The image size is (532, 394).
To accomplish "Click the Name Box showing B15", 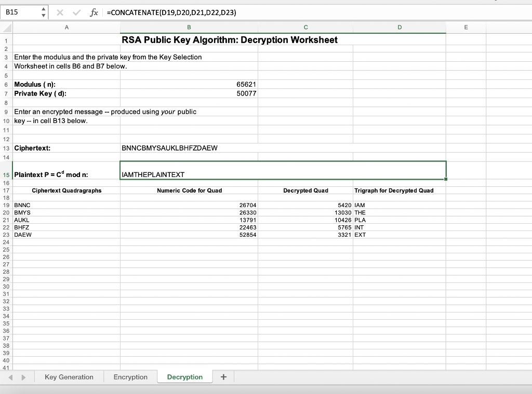I will tap(21, 12).
